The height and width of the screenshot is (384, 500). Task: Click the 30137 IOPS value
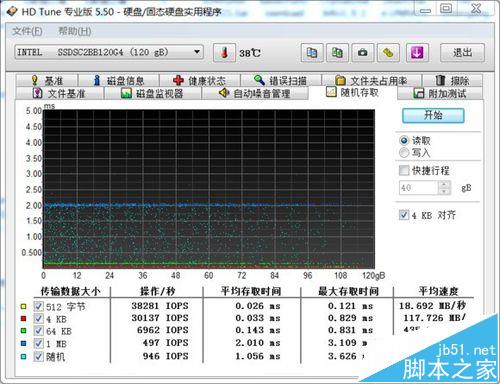click(160, 318)
